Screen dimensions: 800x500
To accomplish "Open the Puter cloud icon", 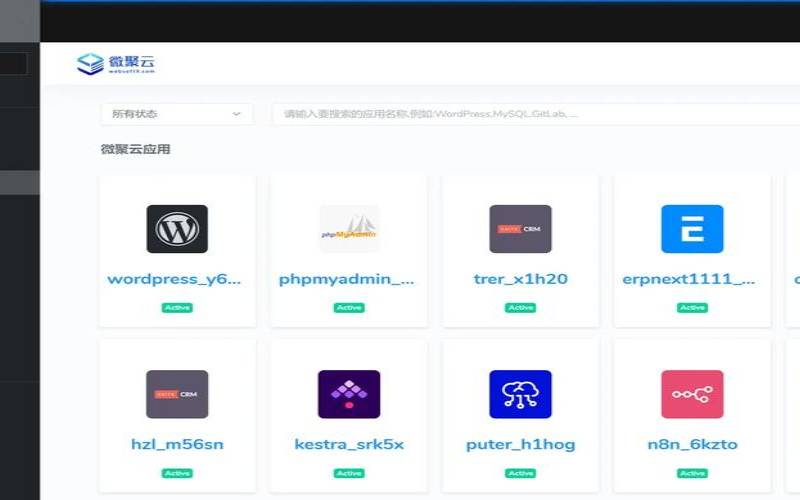I will click(x=520, y=394).
